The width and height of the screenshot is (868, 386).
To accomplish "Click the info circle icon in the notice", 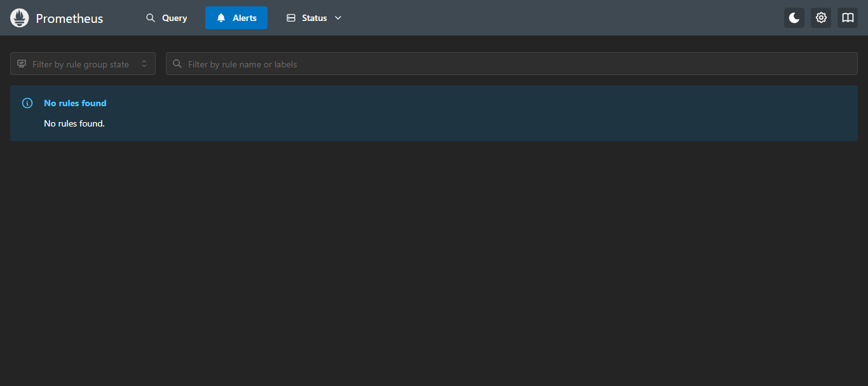I will (27, 103).
